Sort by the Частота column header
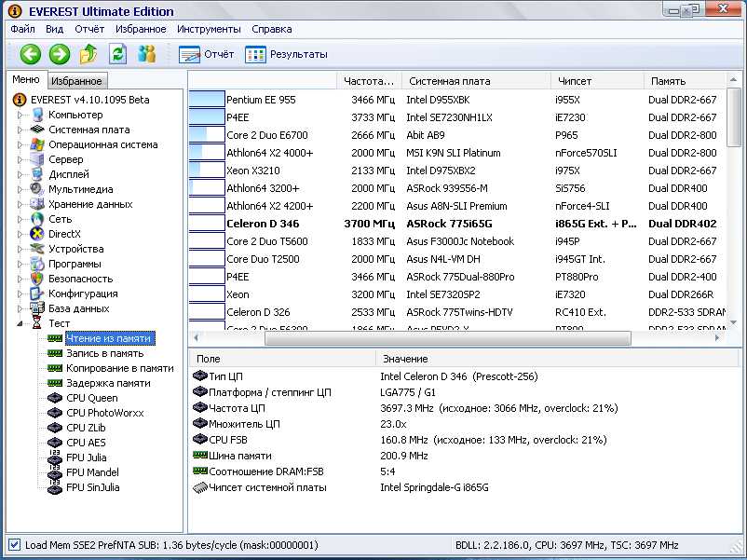Screen dimensions: 747x560 pyautogui.click(x=369, y=81)
